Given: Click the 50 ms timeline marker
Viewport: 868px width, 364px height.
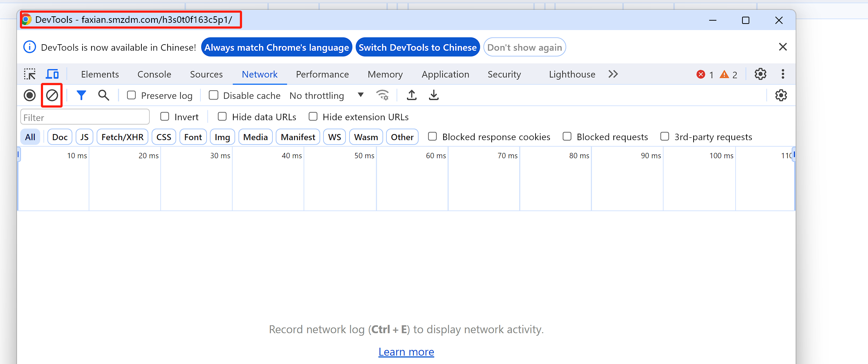Looking at the screenshot, I should click(x=364, y=155).
